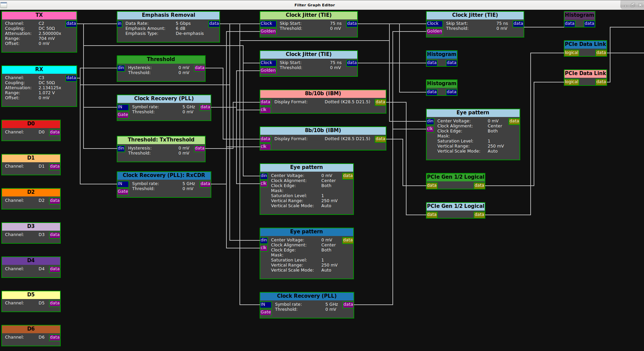Click data output of blue-titled Histogram node
Image resolution: width=644 pixels, height=351 pixels.
(x=451, y=63)
